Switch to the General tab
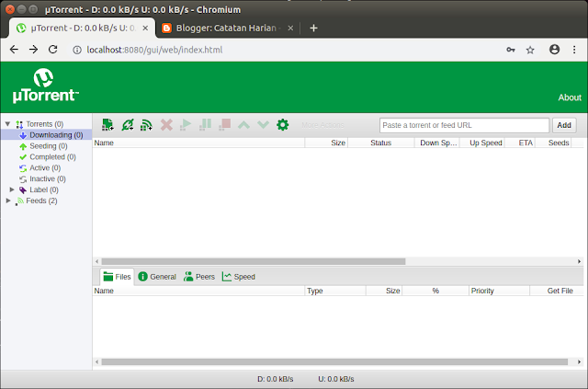Image resolution: width=588 pixels, height=389 pixels. click(157, 277)
